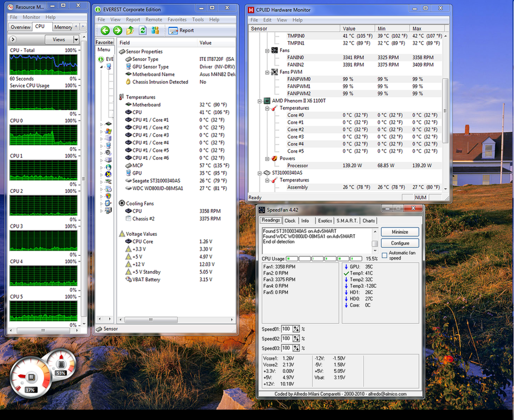The image size is (514, 420).
Task: Click the AMD Phenom II X6 1100T processor icon
Action: coord(267,101)
